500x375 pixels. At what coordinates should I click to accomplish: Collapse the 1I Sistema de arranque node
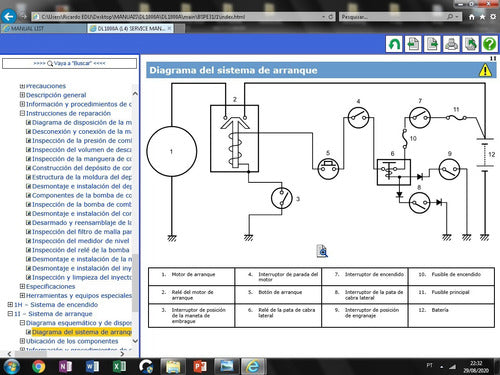[x=10, y=314]
